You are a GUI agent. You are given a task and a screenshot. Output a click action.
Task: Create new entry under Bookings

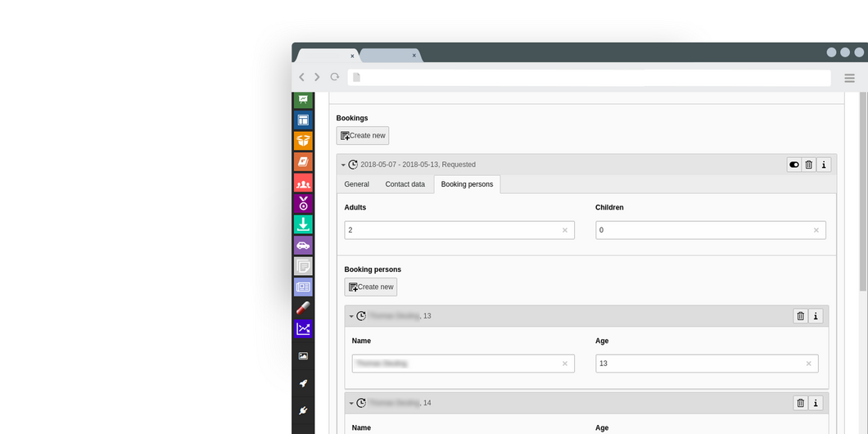pos(363,136)
